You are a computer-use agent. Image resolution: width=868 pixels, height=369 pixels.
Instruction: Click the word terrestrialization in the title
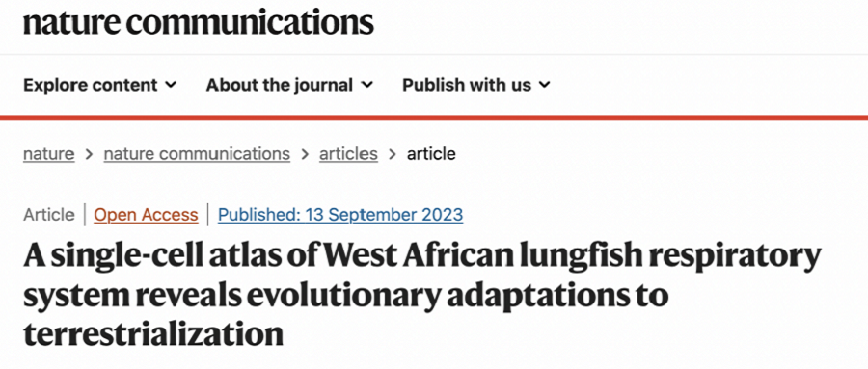(153, 334)
